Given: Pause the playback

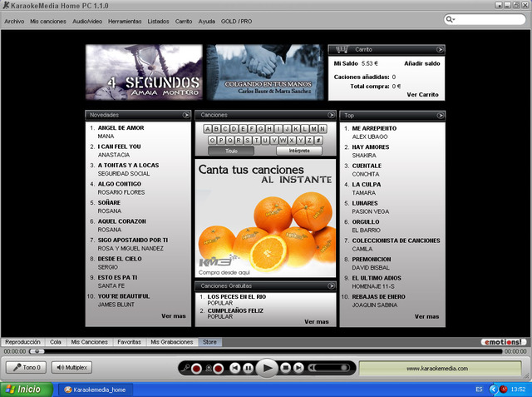Looking at the screenshot, I should point(249,368).
